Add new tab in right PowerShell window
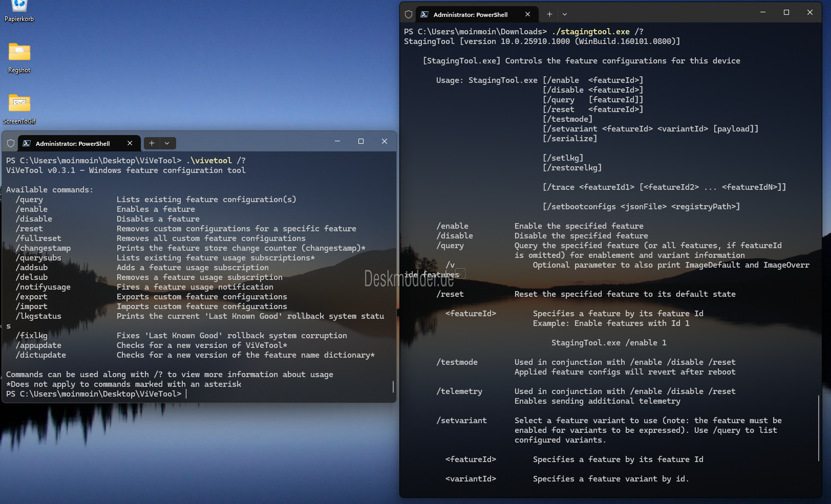Screen dimensions: 831x504 tap(549, 14)
